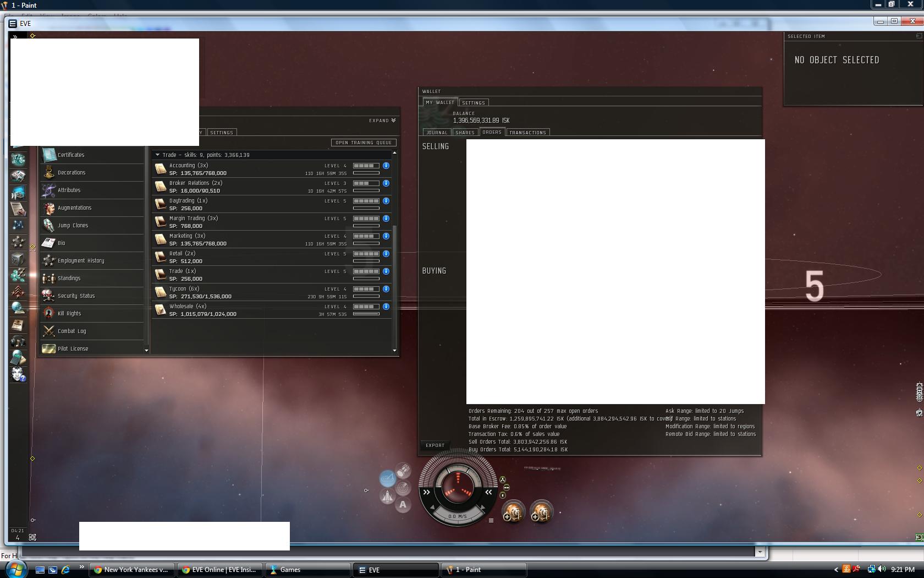924x578 pixels.
Task: Click the right double-arrow on the ship HUD
Action: pos(488,492)
